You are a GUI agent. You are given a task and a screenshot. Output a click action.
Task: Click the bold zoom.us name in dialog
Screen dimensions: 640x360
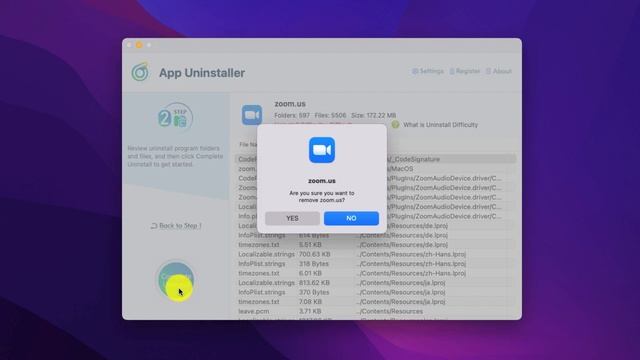point(322,181)
